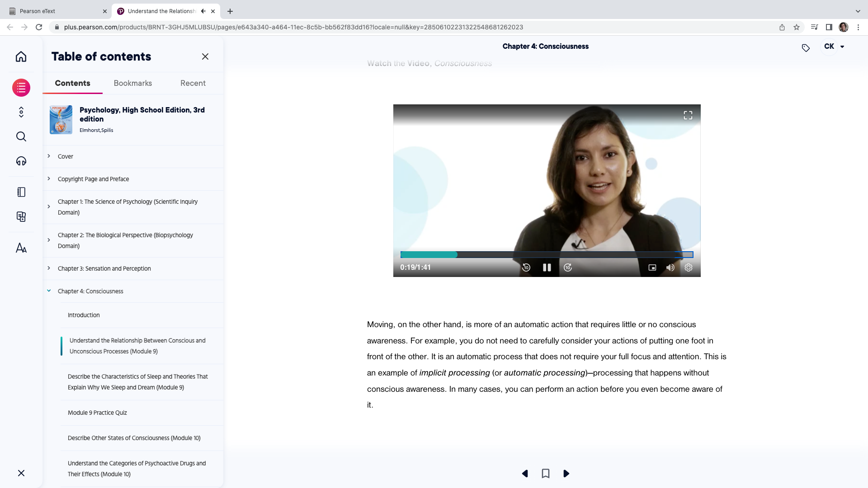Seek on the video progress bar
This screenshot has width=868, height=488.
point(547,255)
